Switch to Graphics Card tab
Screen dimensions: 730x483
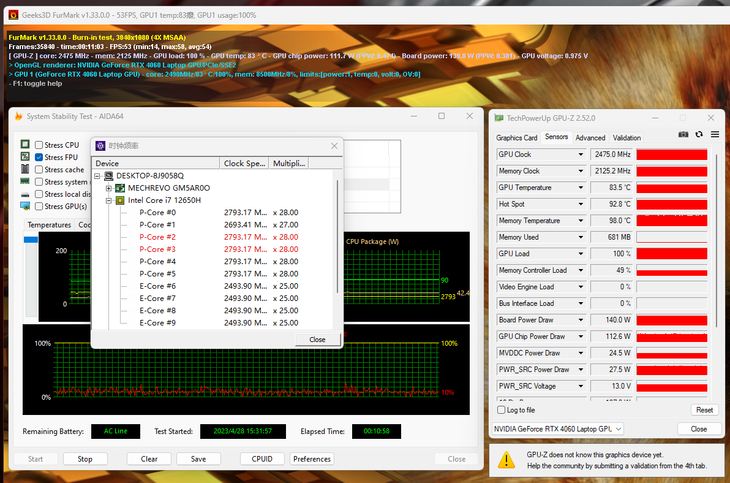click(x=516, y=137)
